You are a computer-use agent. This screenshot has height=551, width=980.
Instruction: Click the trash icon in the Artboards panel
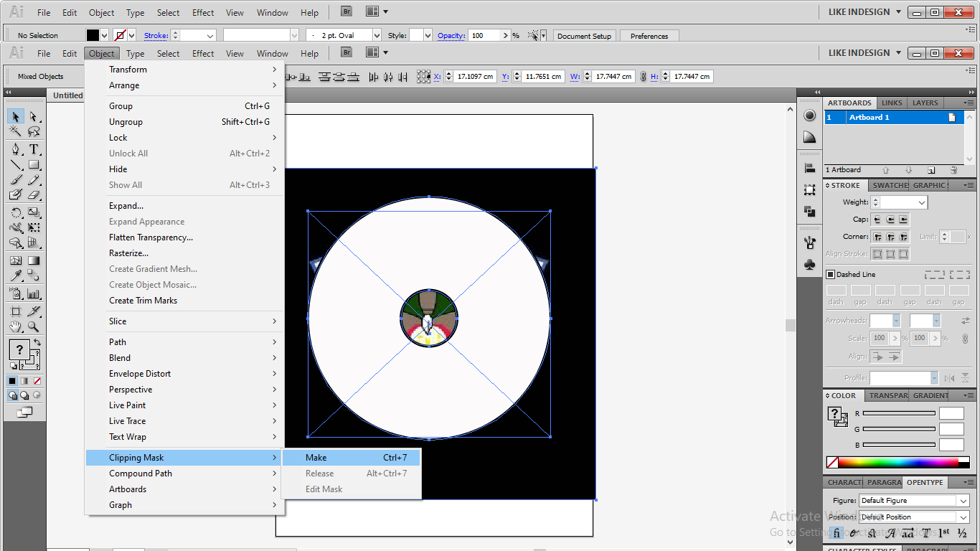tap(954, 170)
